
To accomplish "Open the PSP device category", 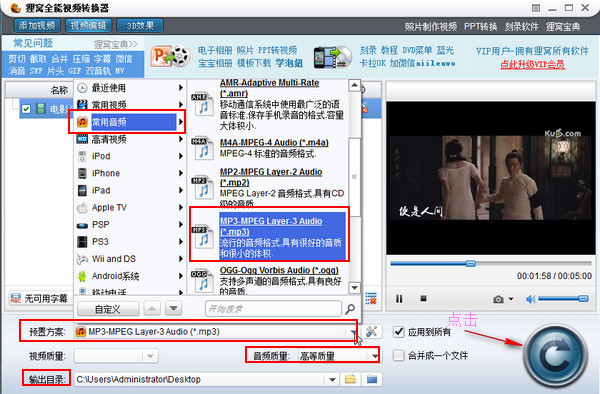I will (130, 225).
